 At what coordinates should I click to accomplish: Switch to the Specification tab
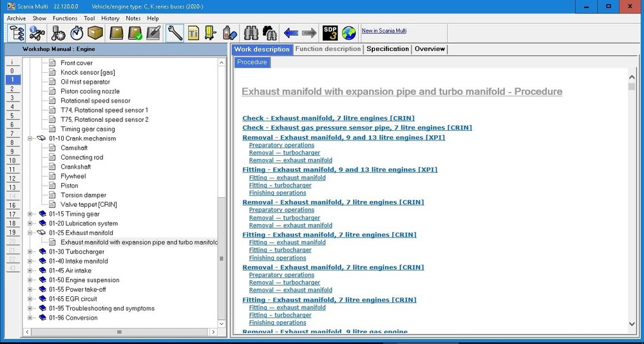388,49
